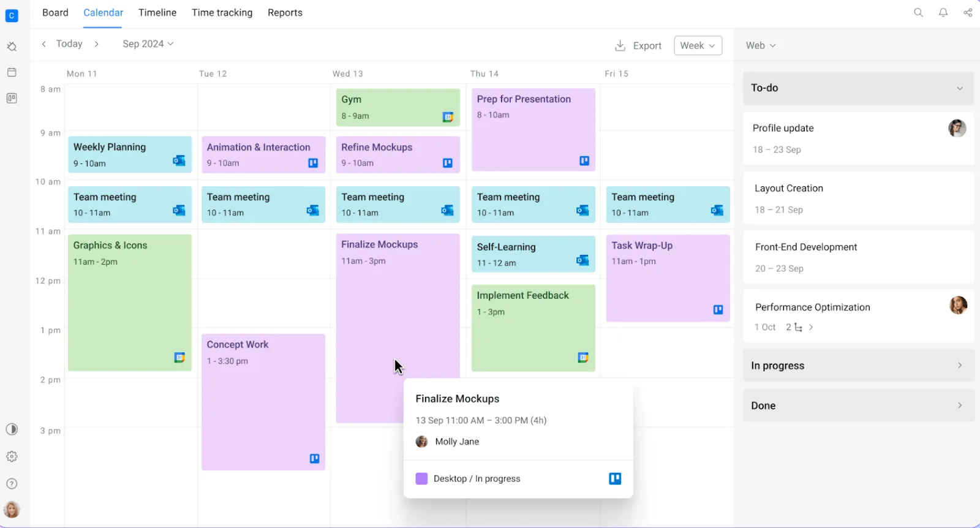Image resolution: width=980 pixels, height=528 pixels.
Task: Open settings gear in sidebar
Action: [x=12, y=456]
